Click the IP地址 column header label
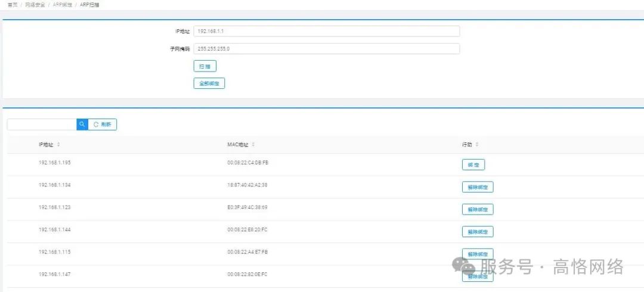 (x=46, y=145)
